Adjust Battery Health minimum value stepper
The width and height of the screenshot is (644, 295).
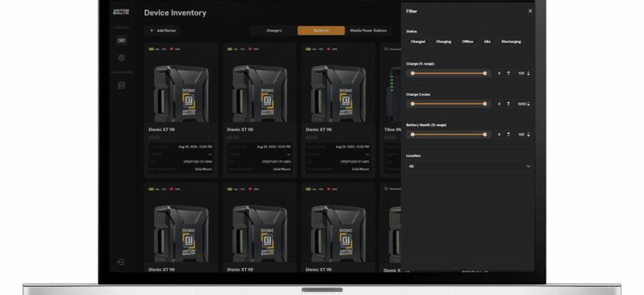pyautogui.click(x=508, y=134)
